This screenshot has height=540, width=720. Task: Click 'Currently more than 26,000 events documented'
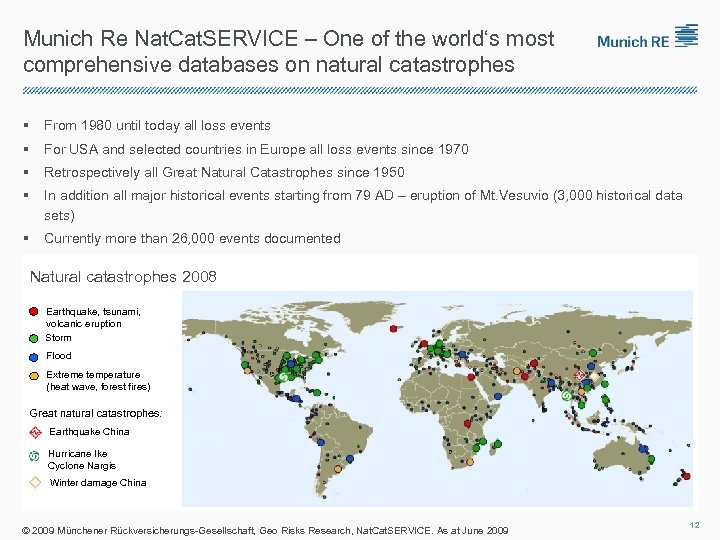click(x=192, y=238)
